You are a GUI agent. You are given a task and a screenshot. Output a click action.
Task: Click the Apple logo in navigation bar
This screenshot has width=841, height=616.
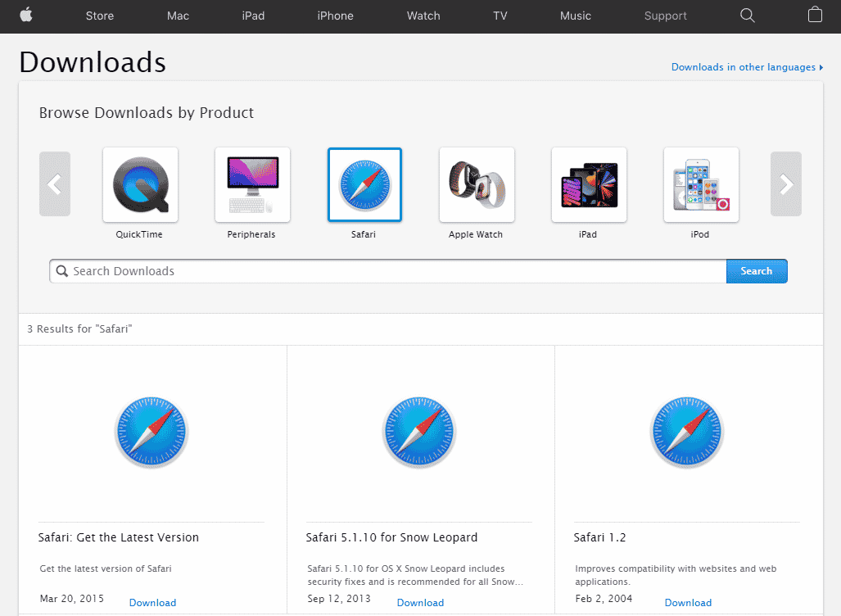[25, 15]
